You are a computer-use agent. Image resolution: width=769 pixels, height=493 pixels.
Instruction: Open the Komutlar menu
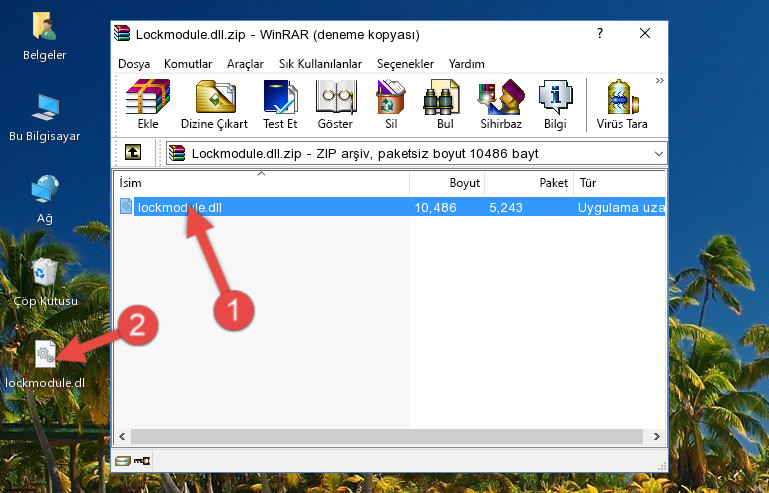click(188, 64)
